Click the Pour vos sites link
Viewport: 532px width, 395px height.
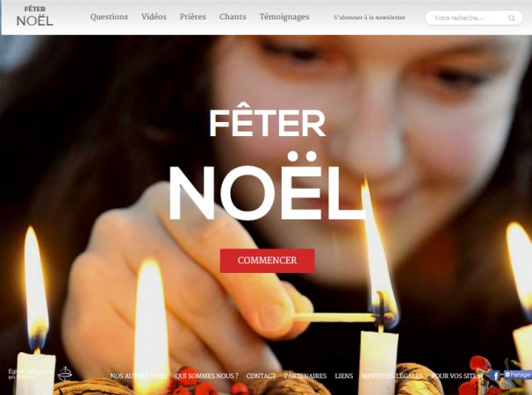click(456, 376)
